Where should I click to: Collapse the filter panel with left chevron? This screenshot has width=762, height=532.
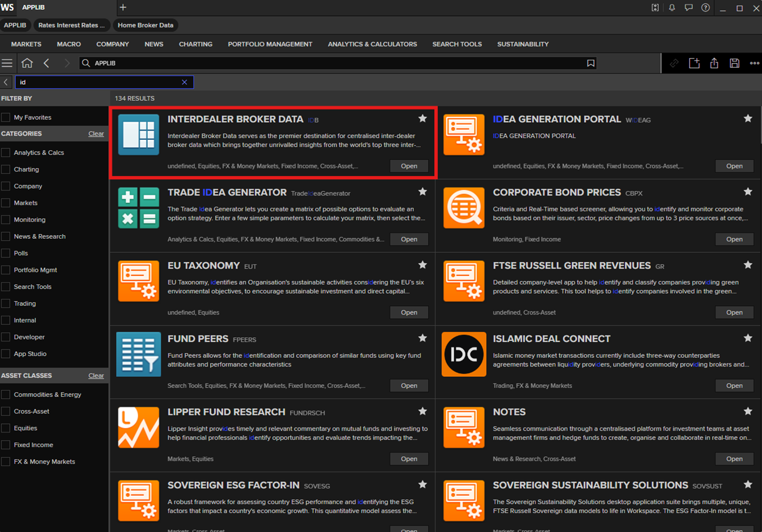coord(5,82)
